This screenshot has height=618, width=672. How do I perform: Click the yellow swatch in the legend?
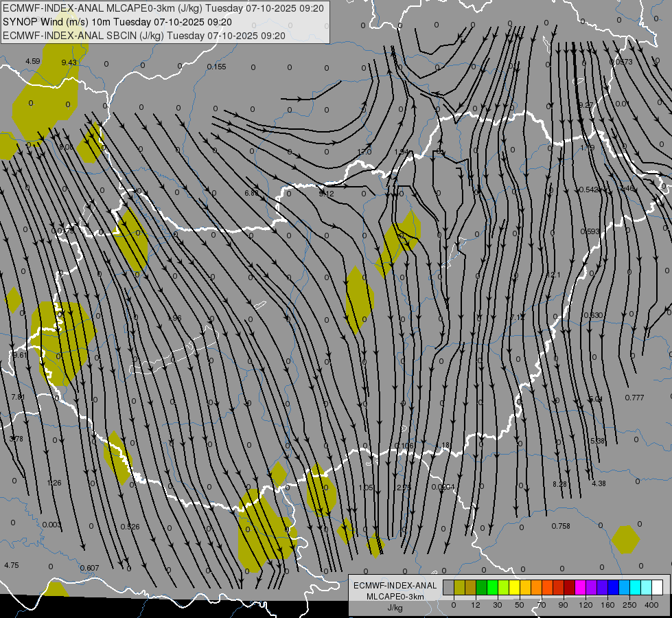pyautogui.click(x=514, y=587)
